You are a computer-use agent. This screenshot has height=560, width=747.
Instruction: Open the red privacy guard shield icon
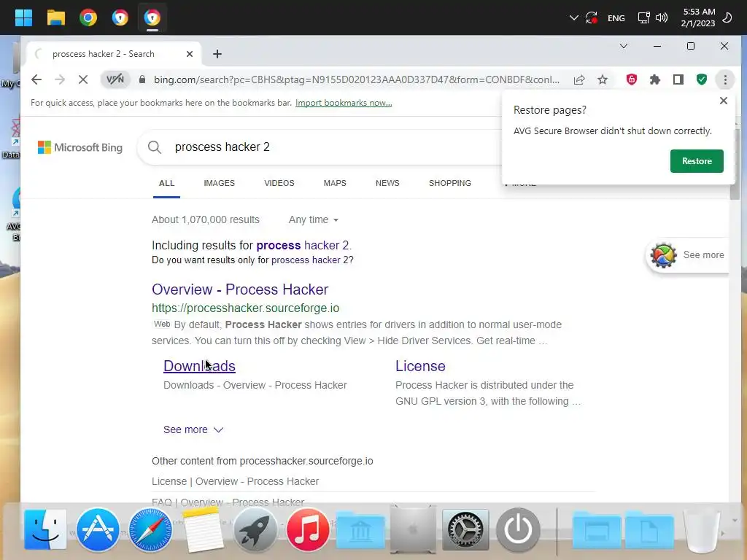click(x=632, y=79)
